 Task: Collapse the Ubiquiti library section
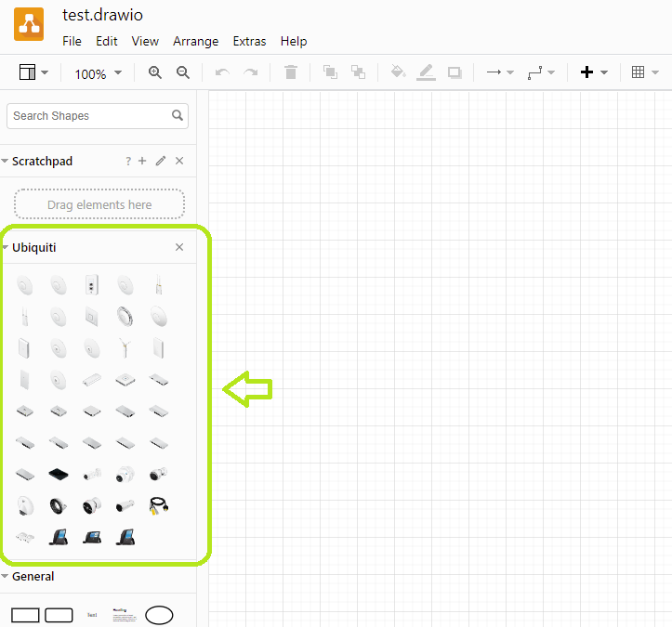click(6, 247)
